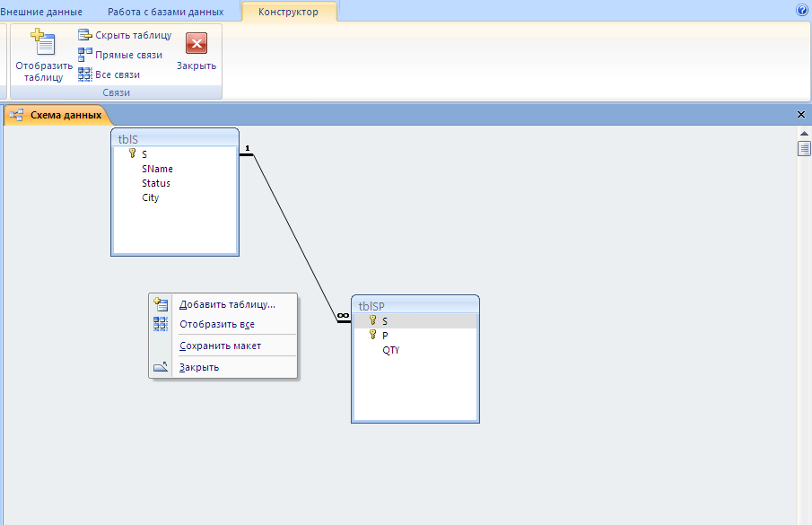The width and height of the screenshot is (812, 525).
Task: Select the Схема данных document tab
Action: 58,115
